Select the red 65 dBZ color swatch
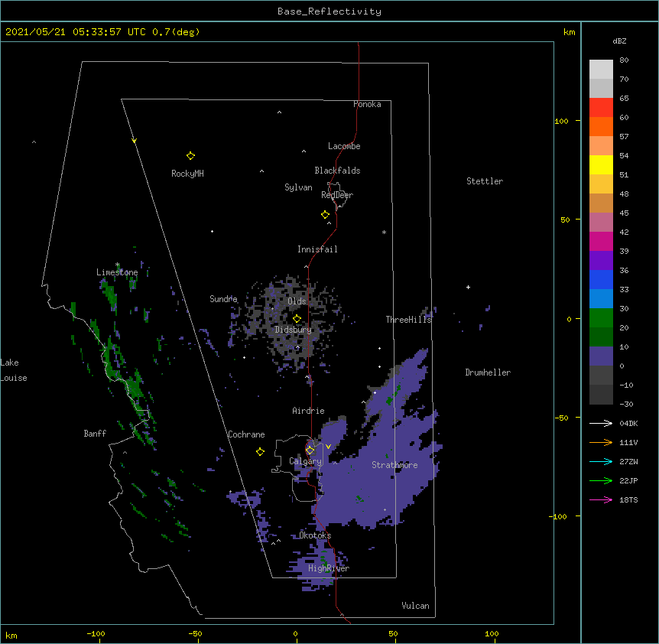The width and height of the screenshot is (659, 644). 601,108
